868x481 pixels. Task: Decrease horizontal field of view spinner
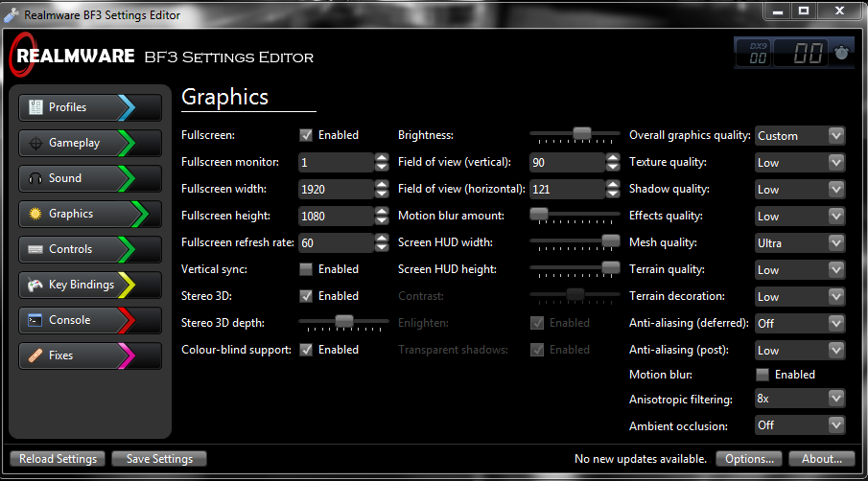pyautogui.click(x=612, y=195)
